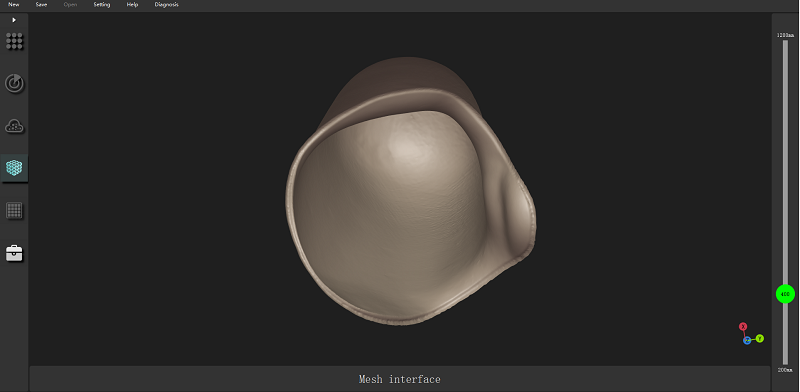800x392 pixels.
Task: Click the green Y axis gizmo handle
Action: tap(760, 338)
